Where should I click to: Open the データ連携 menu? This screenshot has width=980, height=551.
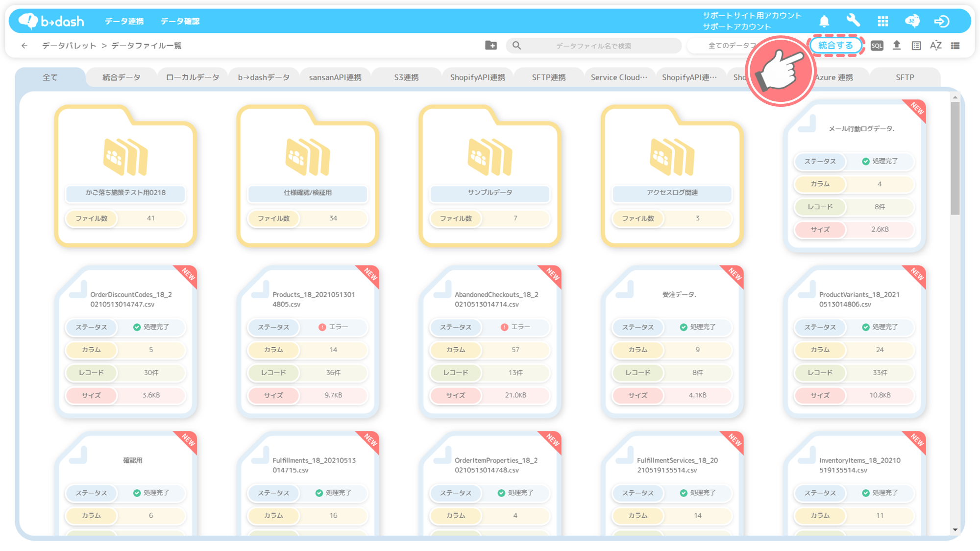pyautogui.click(x=124, y=21)
